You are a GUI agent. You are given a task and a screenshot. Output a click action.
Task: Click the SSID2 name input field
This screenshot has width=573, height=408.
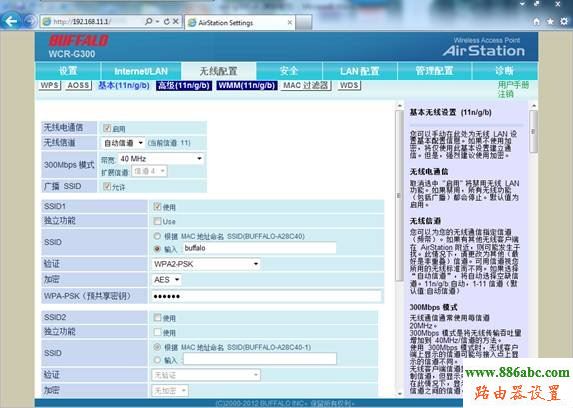point(259,359)
